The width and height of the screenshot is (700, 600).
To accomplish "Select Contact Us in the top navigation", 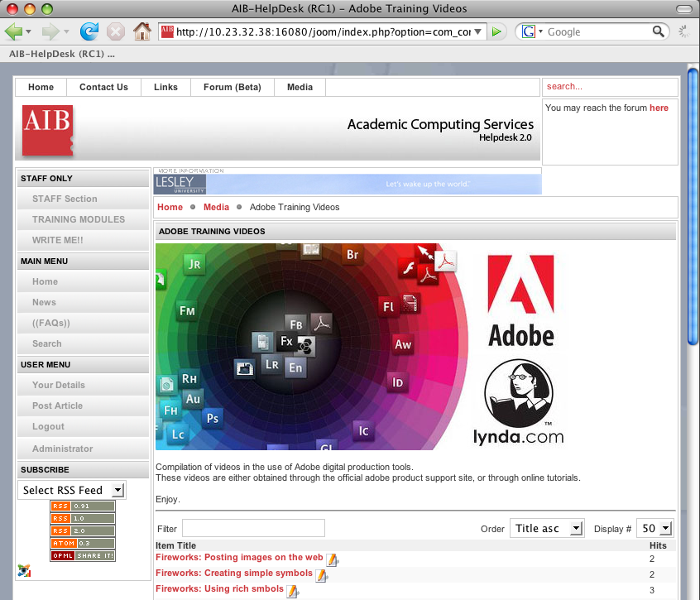I will [x=103, y=87].
